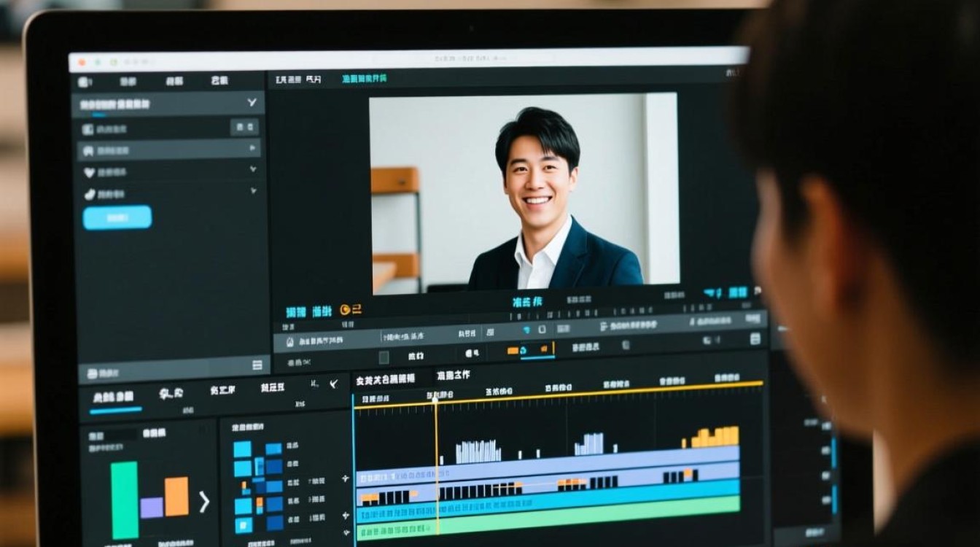The image size is (980, 547).
Task: Expand the left panel's header dropdown chevron
Action: (x=252, y=103)
